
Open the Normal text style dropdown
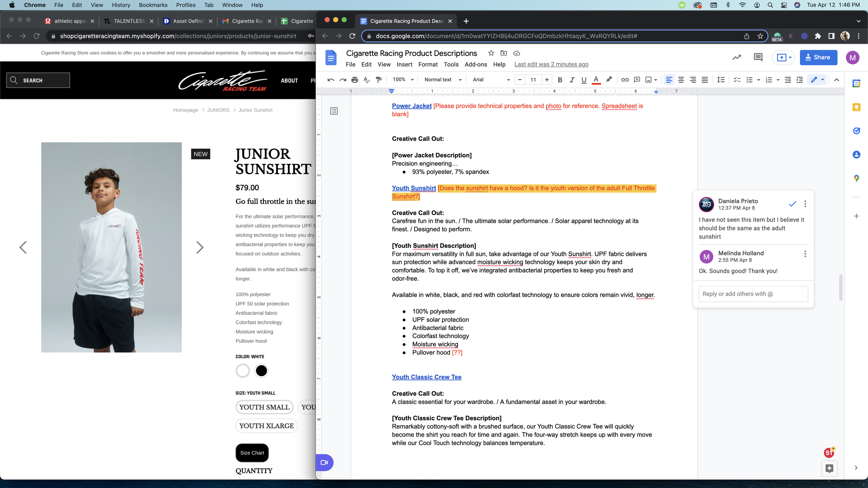[443, 80]
